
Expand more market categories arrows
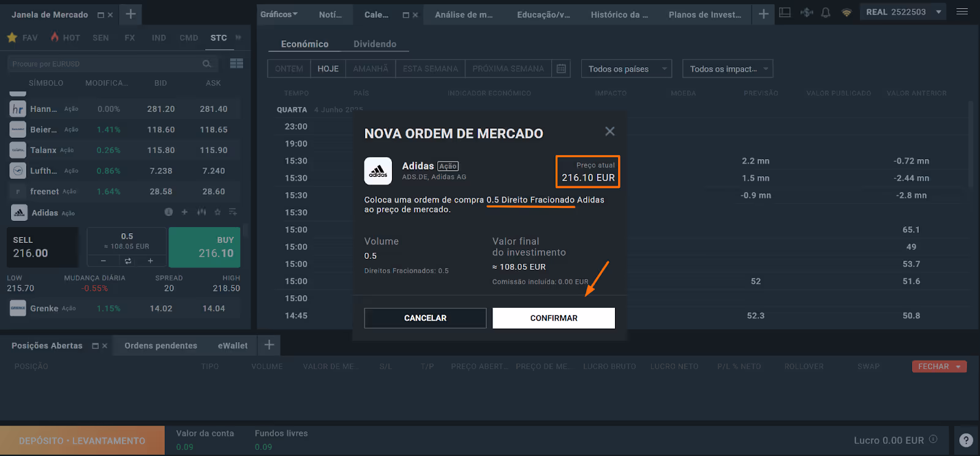tap(238, 38)
